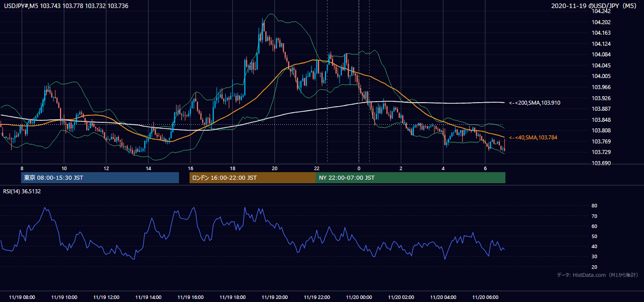Screen dimensions: 644x302
Task: Select the NY 22:00-07:00 JST session bar
Action: click(x=410, y=178)
